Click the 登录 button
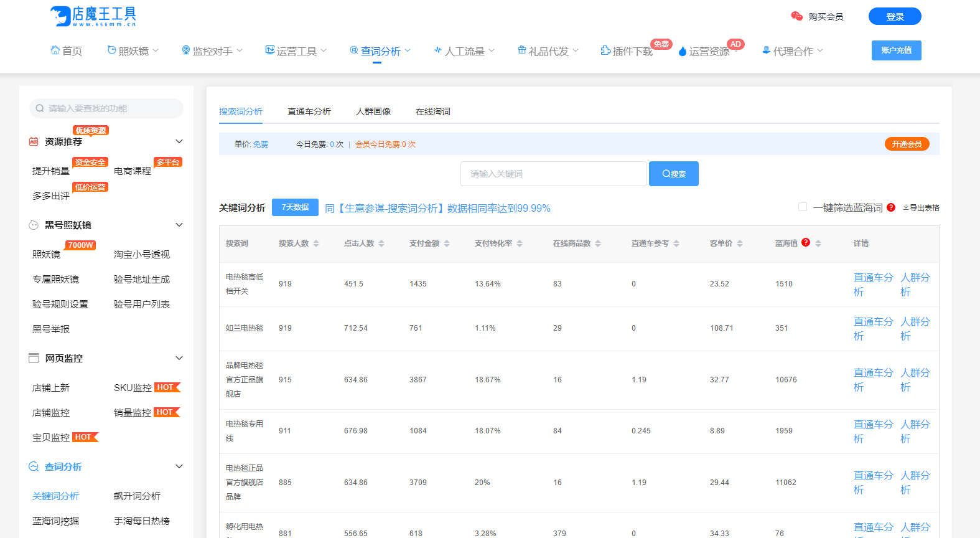This screenshot has height=538, width=980. click(x=895, y=17)
